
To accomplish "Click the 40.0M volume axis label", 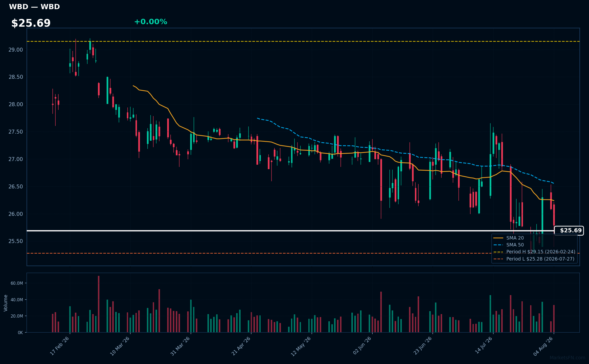I will pos(17,300).
